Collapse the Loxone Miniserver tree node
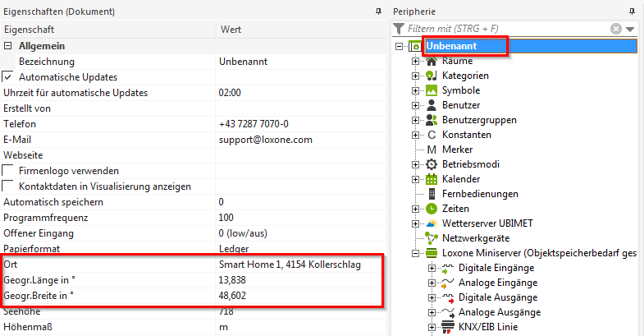The width and height of the screenshot is (644, 336). tap(415, 253)
